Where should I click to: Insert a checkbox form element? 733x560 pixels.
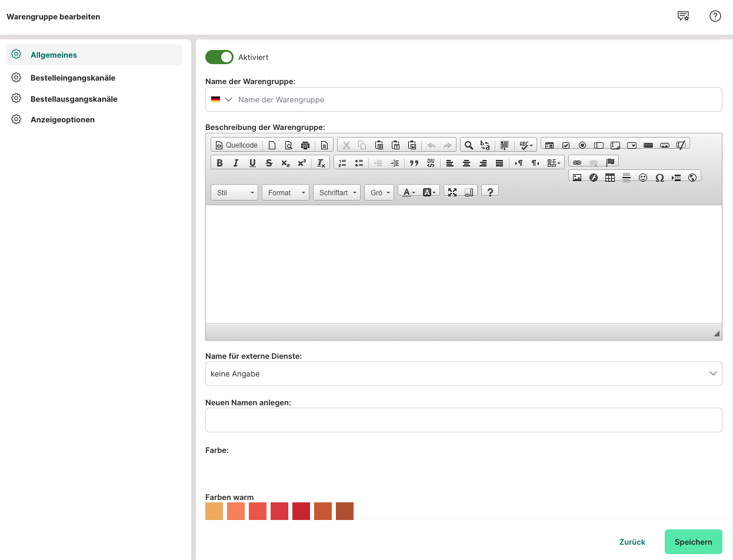[566, 145]
